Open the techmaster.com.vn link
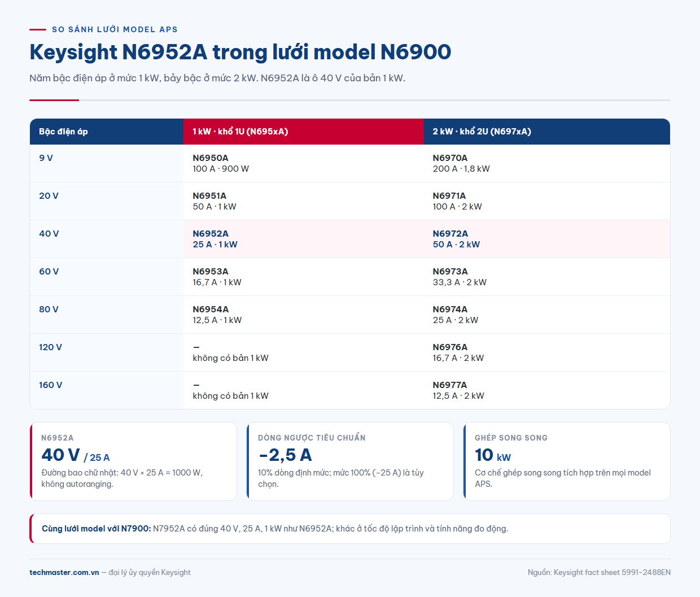The height and width of the screenshot is (597, 700). pos(64,572)
